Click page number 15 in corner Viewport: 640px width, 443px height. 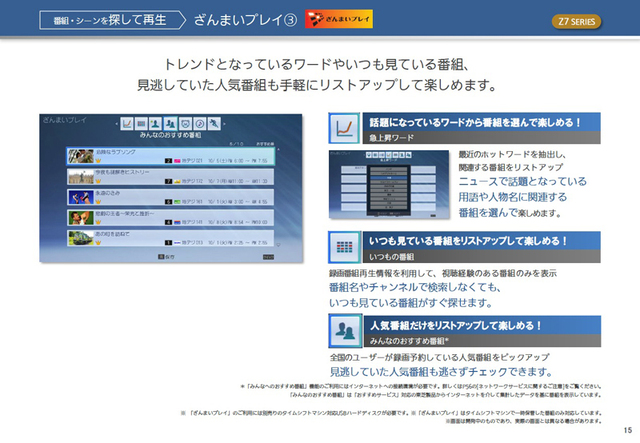(628, 430)
